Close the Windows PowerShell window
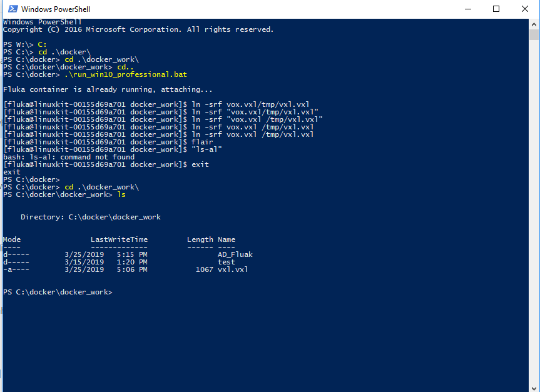Screen dimensions: 540x392 (524, 9)
